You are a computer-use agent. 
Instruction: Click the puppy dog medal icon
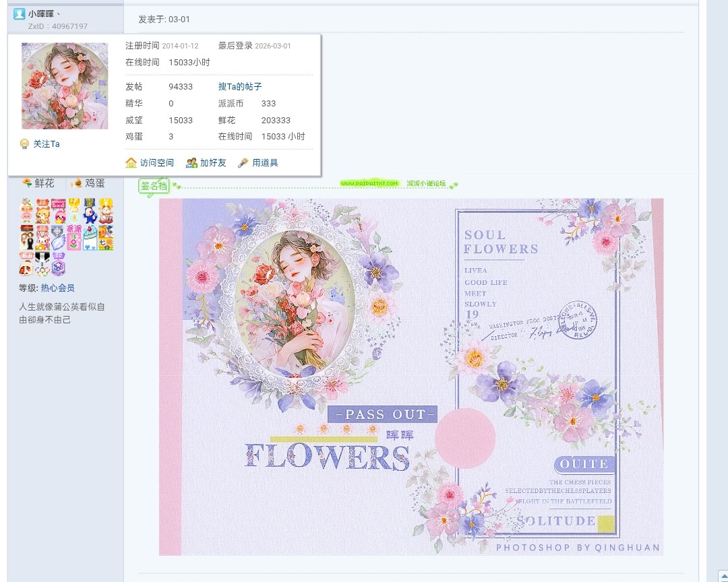click(26, 266)
